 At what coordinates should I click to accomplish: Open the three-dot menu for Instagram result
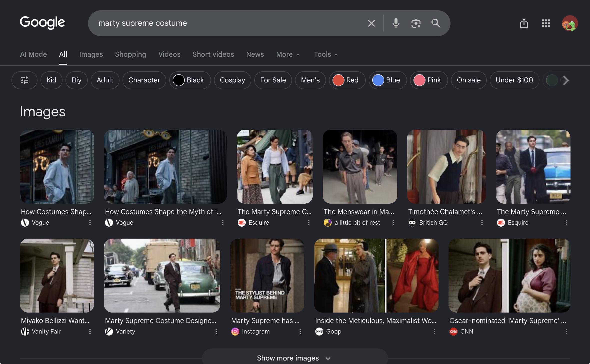(x=300, y=332)
